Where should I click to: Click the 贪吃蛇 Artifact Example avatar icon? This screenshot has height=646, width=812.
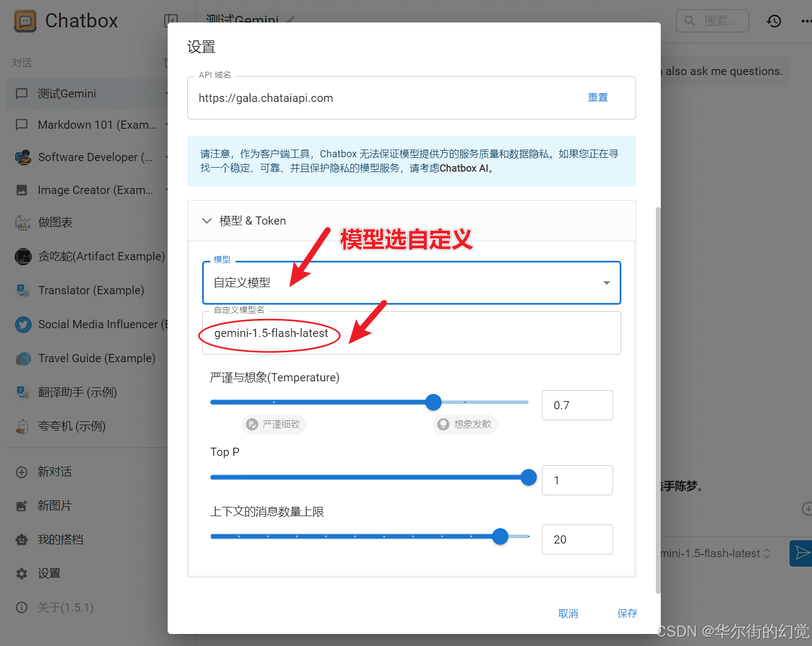click(23, 256)
